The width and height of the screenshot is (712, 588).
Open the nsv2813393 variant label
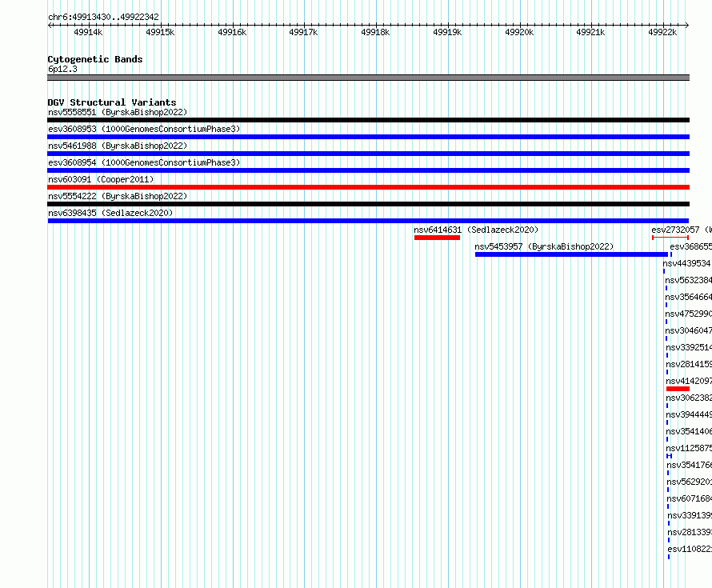(x=690, y=532)
